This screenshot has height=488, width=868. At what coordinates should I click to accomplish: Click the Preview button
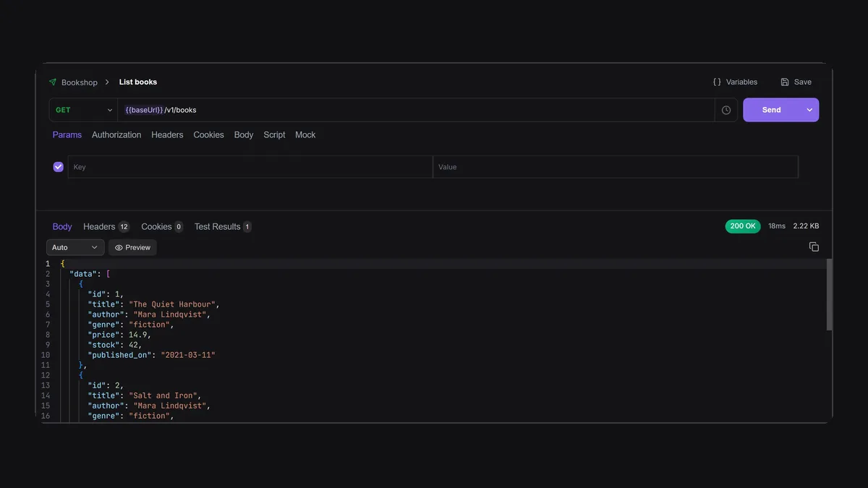pyautogui.click(x=132, y=247)
